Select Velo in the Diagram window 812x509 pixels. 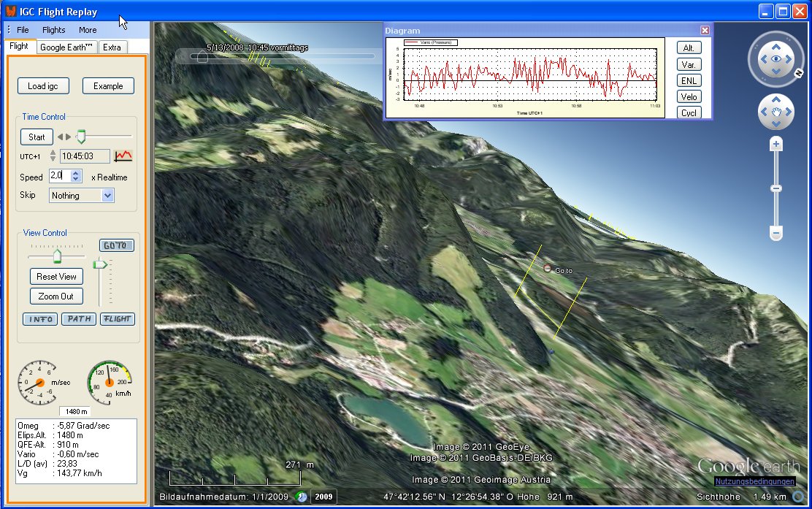point(688,96)
